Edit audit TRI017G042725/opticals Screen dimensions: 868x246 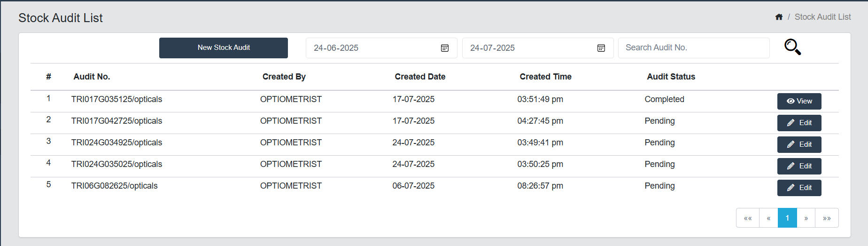coord(799,123)
